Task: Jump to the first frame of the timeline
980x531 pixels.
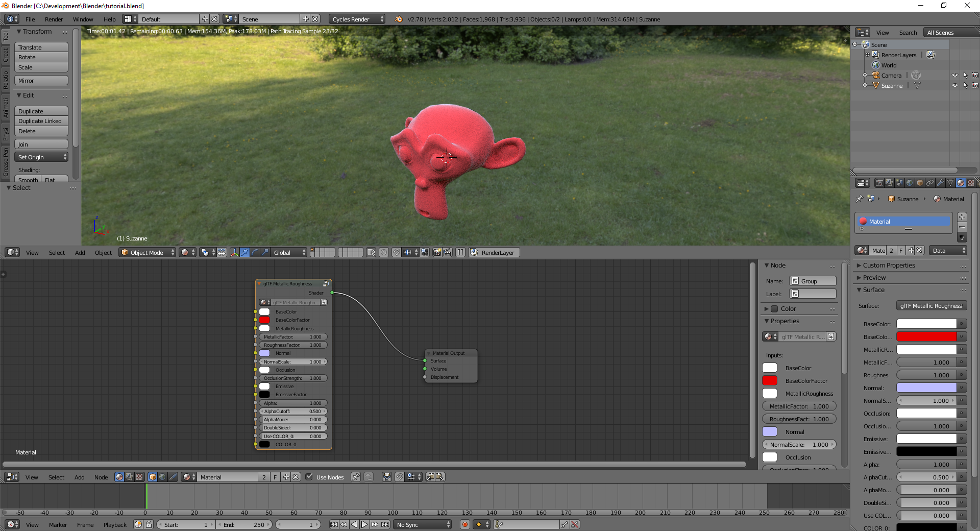Action: coord(334,524)
